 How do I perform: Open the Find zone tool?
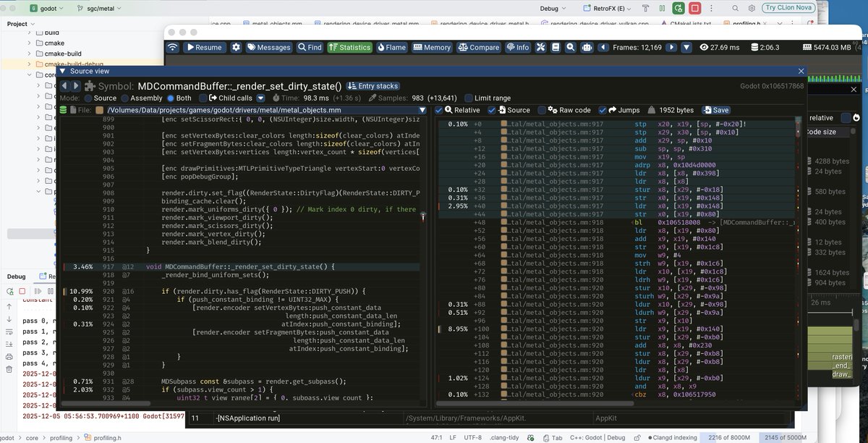(x=309, y=47)
